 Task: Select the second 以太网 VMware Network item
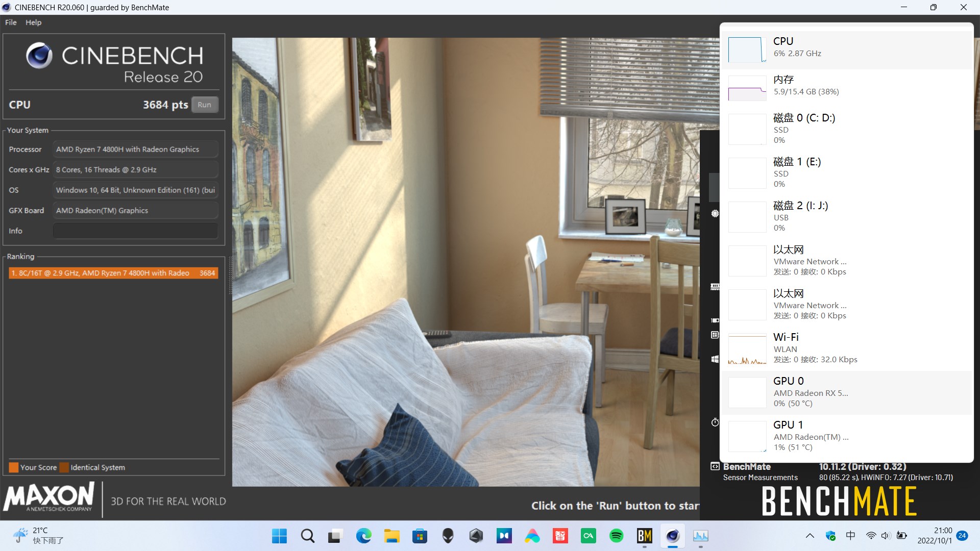point(847,304)
